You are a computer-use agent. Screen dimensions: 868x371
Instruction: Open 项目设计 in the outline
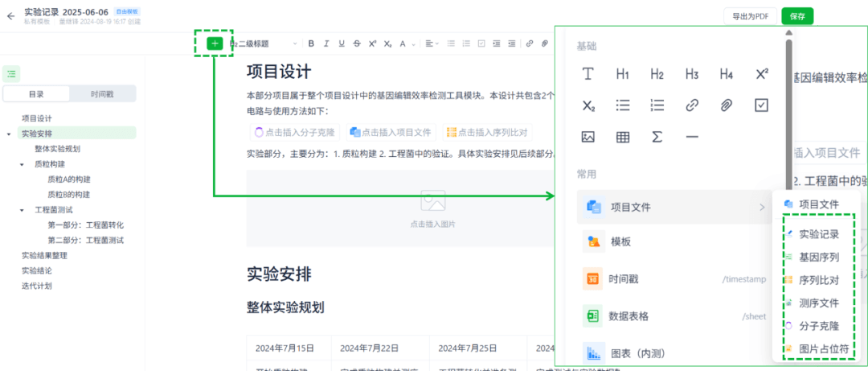37,118
